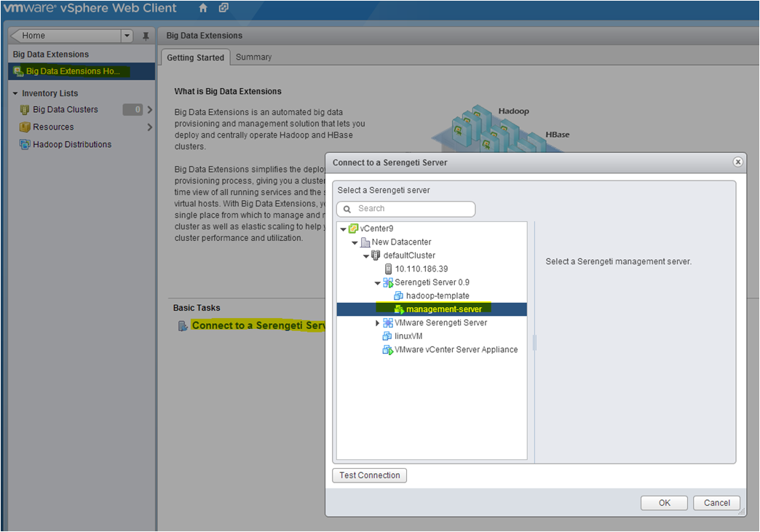This screenshot has width=760, height=532.
Task: Click host icon for 10.110.186.39
Action: pos(388,269)
